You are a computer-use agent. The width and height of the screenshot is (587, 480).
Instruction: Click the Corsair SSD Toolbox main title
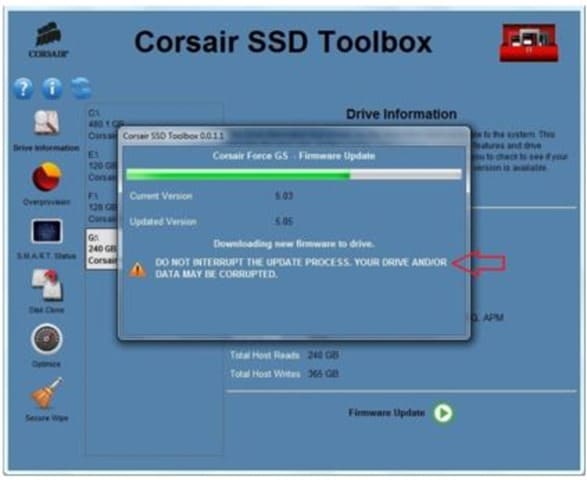[x=283, y=42]
